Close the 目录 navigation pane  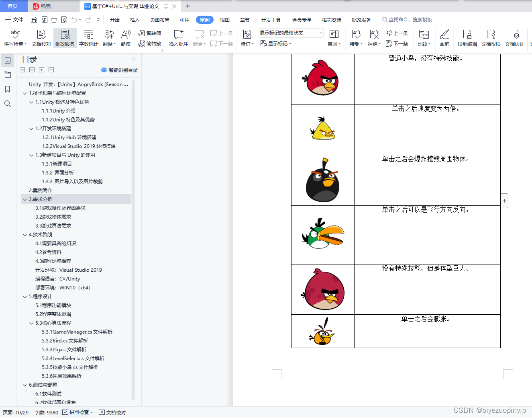tap(134, 59)
